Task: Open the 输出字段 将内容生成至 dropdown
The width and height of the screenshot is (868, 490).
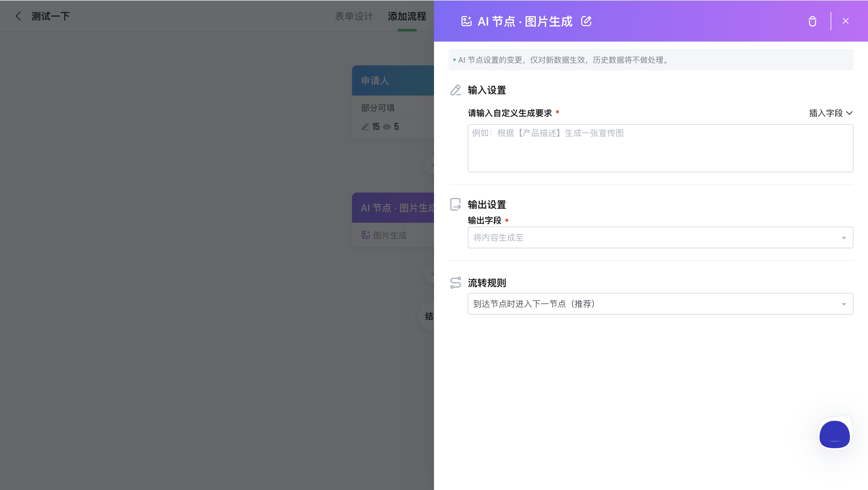Action: click(x=660, y=237)
